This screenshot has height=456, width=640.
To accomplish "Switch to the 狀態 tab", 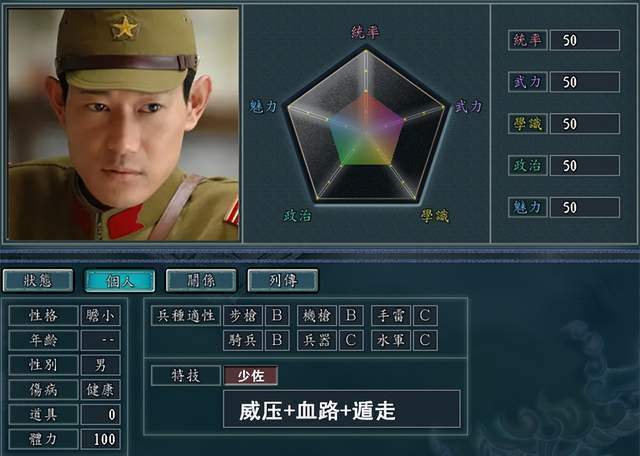I will point(38,280).
